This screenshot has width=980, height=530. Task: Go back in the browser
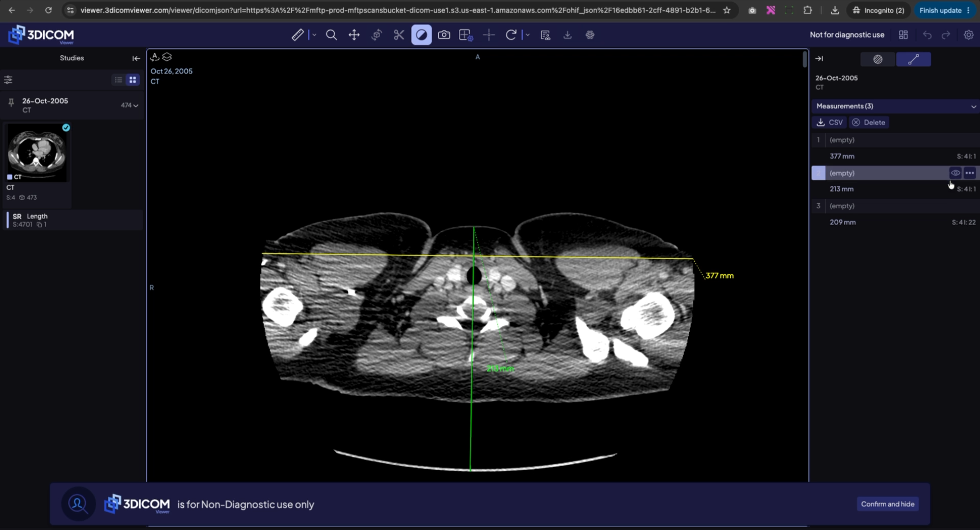(x=12, y=10)
